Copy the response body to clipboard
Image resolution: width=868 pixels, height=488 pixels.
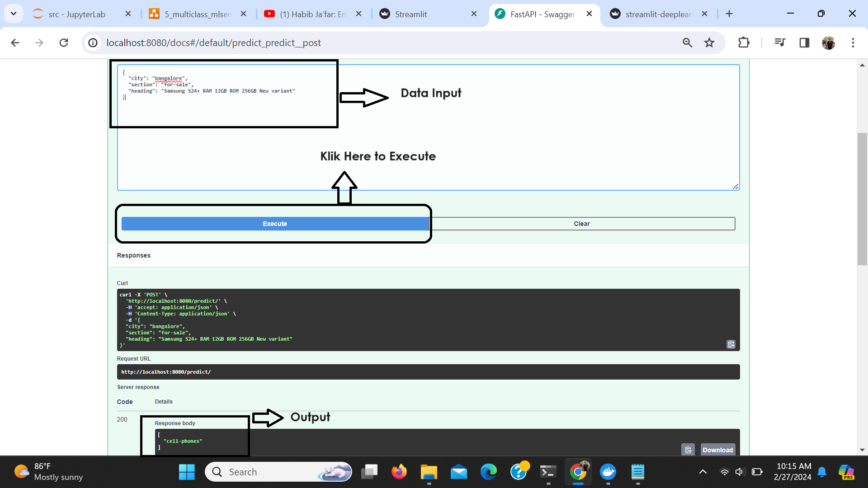point(688,450)
